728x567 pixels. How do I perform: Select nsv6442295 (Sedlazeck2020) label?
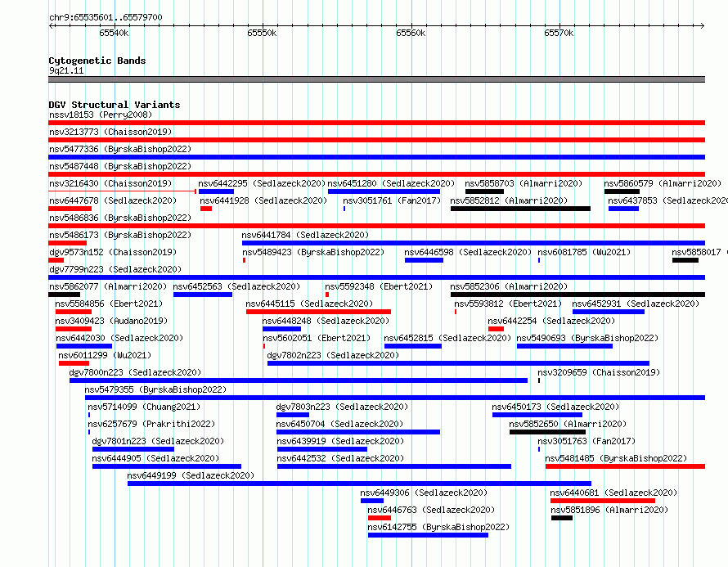click(262, 183)
